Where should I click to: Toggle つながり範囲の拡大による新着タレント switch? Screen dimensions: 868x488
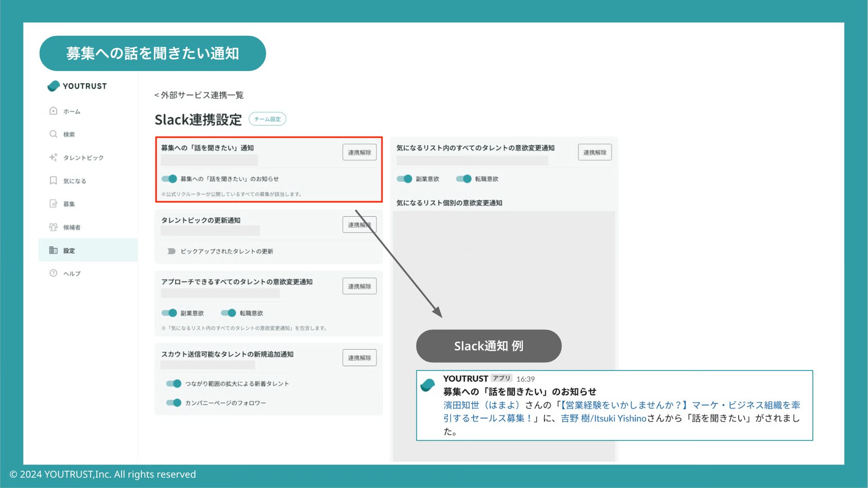pos(174,384)
